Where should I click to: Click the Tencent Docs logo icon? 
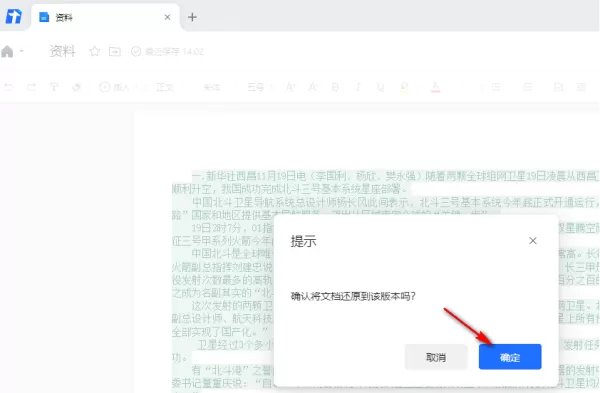[x=14, y=17]
